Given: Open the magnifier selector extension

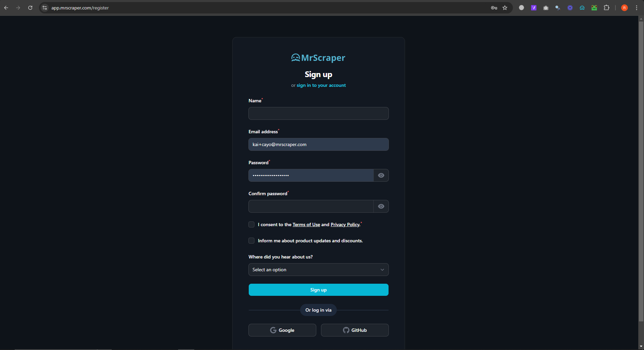Looking at the screenshot, I should click(558, 8).
